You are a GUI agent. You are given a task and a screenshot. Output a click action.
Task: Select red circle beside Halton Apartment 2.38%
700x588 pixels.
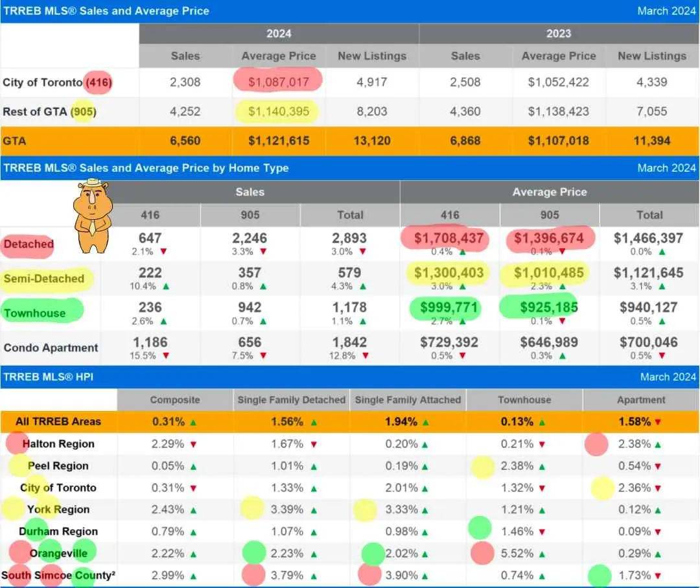click(596, 444)
